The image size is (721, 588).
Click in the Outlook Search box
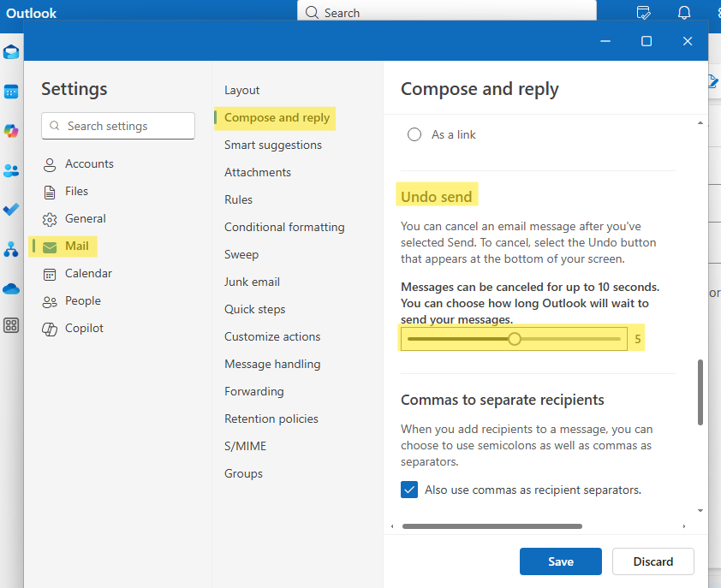tap(447, 11)
